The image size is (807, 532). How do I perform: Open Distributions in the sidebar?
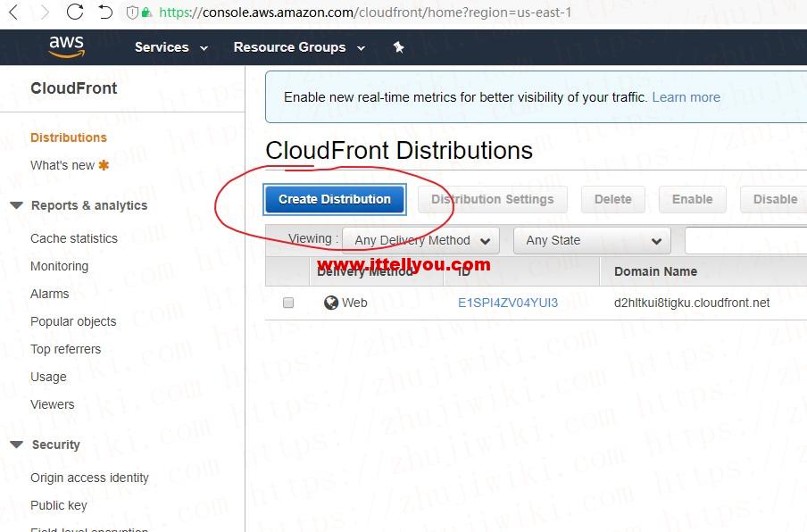(x=69, y=137)
